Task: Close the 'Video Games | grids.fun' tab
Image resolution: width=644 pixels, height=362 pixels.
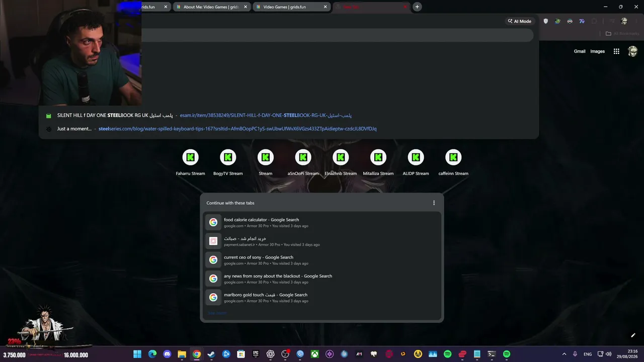Action: click(325, 7)
